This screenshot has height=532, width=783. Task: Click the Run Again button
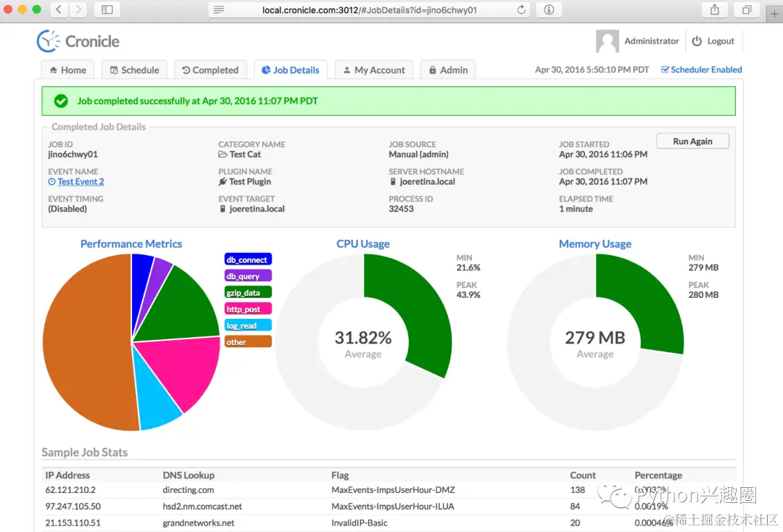coord(692,141)
